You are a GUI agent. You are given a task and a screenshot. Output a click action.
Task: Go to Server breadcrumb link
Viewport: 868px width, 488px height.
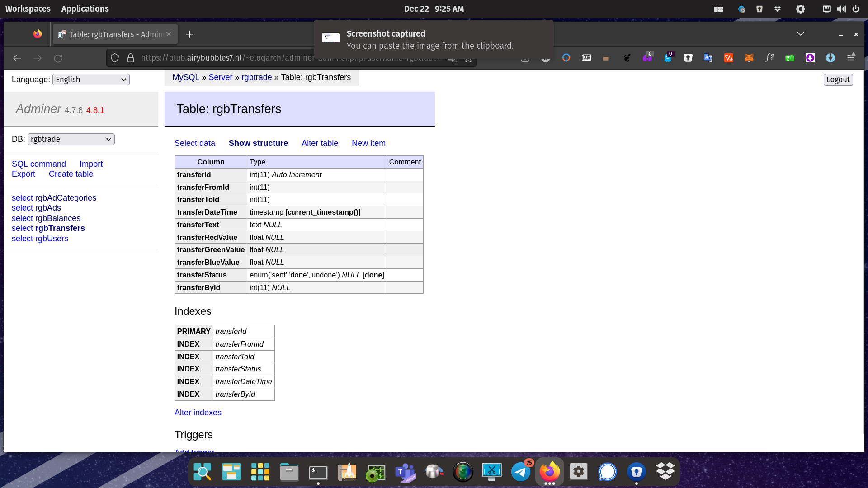tap(221, 77)
